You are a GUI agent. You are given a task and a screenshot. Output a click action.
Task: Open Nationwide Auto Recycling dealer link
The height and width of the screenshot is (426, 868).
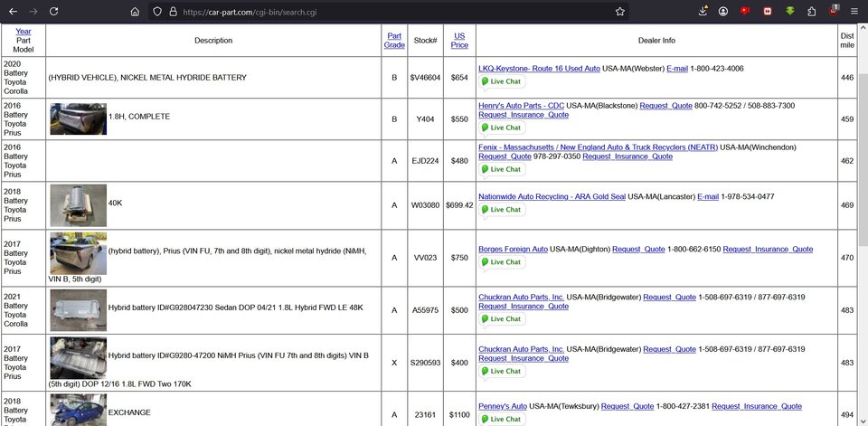click(x=552, y=196)
